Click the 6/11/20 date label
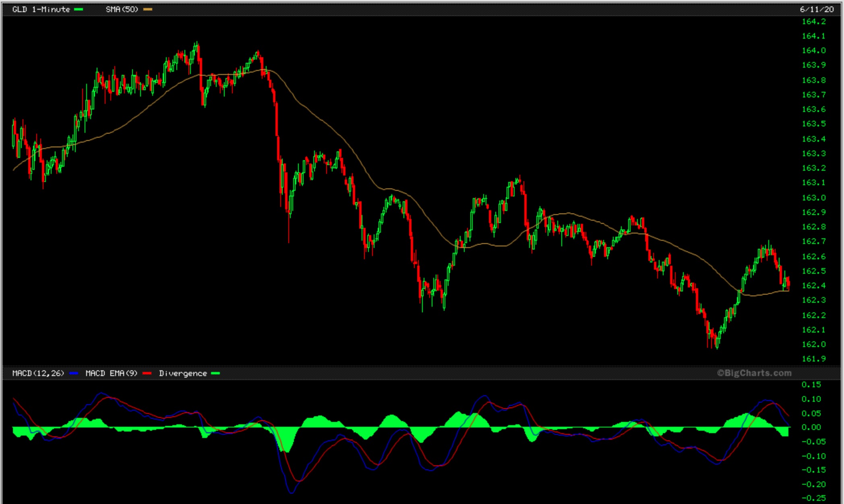This screenshot has height=504, width=844. click(817, 9)
